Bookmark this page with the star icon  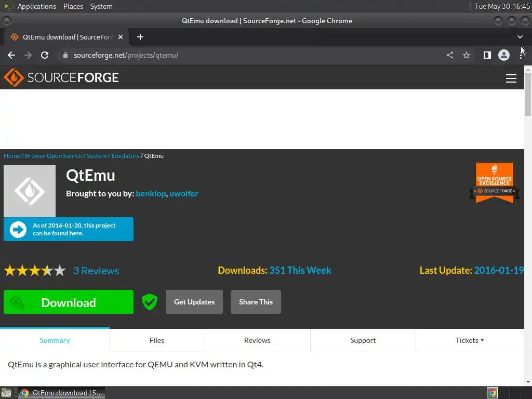(467, 55)
